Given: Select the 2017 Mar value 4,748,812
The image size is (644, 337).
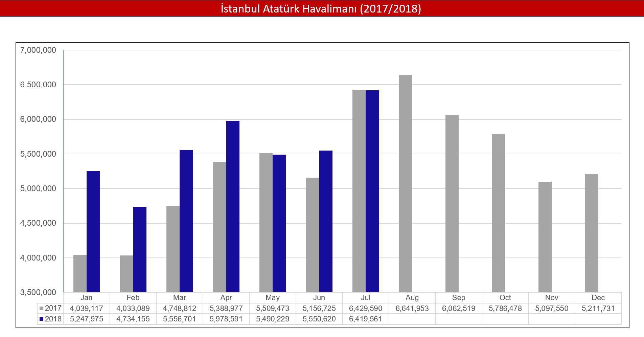Looking at the screenshot, I should tap(180, 309).
